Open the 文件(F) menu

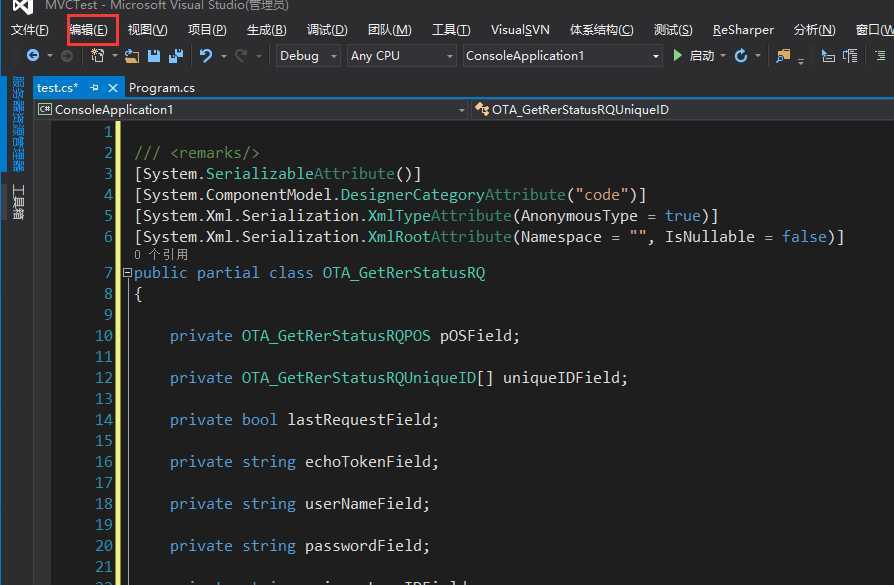[x=30, y=30]
